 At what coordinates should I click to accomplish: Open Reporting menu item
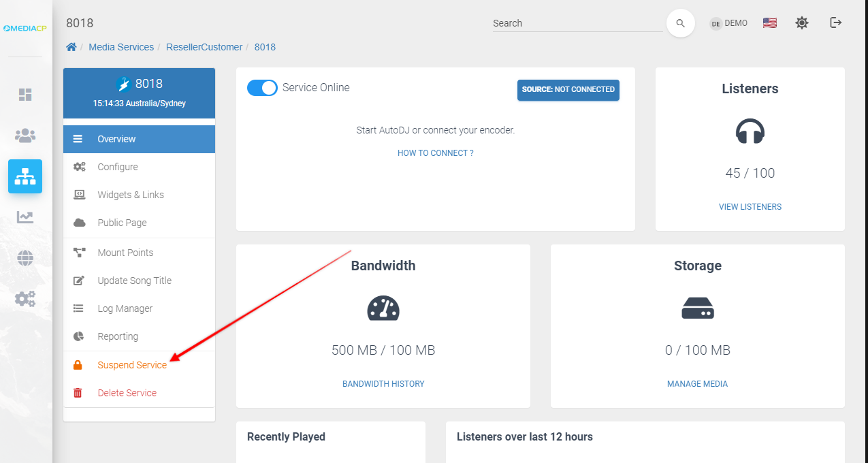pyautogui.click(x=139, y=336)
